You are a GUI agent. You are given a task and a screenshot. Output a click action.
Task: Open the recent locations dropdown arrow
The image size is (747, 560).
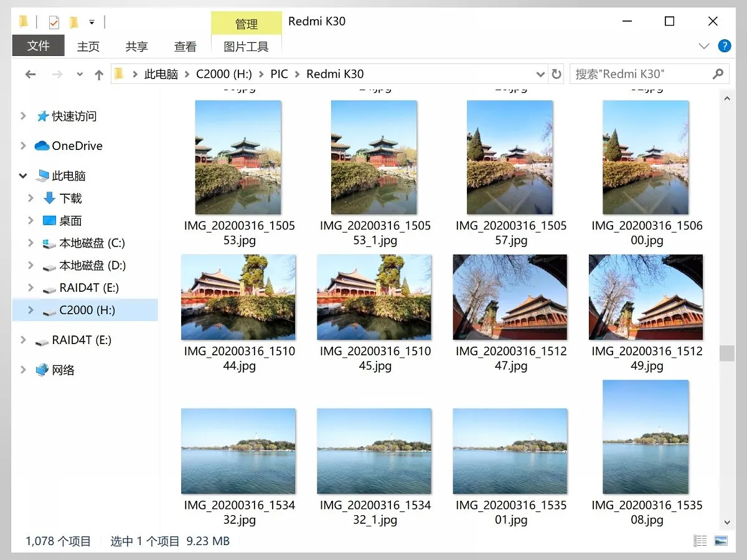[x=79, y=74]
